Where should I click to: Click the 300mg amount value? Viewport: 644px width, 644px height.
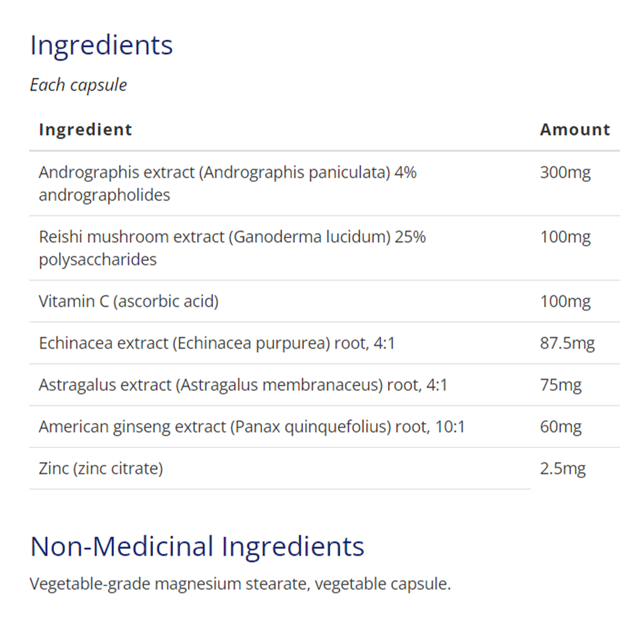pyautogui.click(x=565, y=172)
